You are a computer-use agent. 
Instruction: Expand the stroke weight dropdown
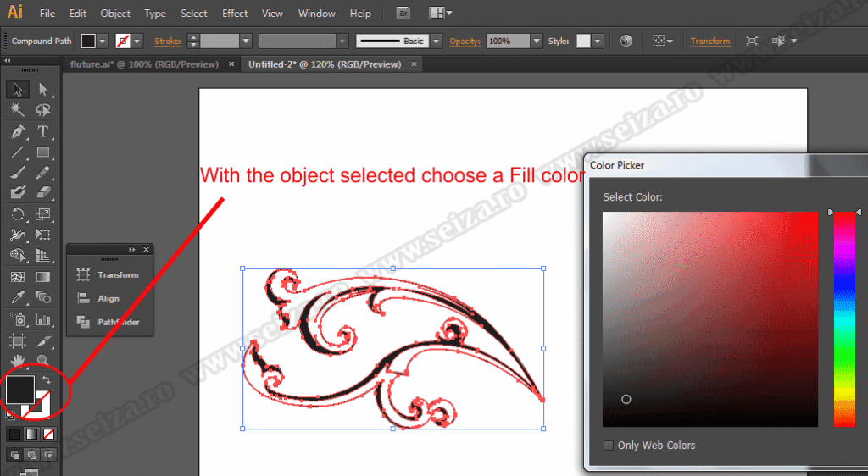(x=247, y=41)
